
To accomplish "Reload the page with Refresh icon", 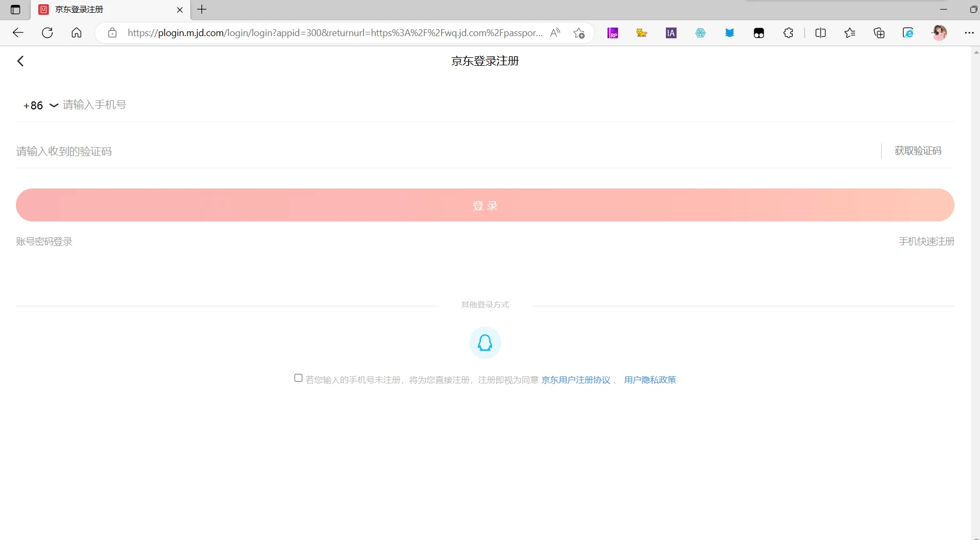I will pyautogui.click(x=47, y=33).
